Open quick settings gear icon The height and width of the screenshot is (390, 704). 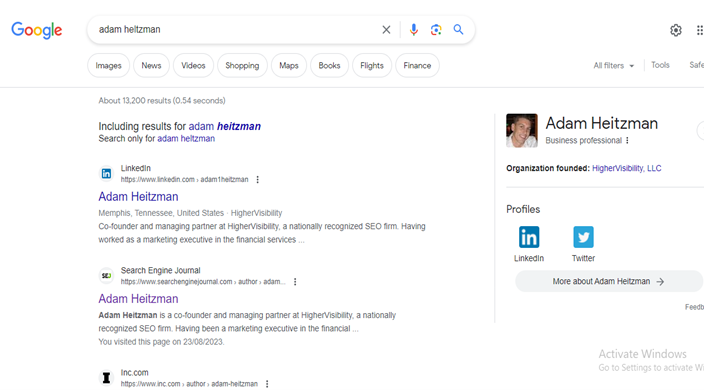[x=676, y=30]
